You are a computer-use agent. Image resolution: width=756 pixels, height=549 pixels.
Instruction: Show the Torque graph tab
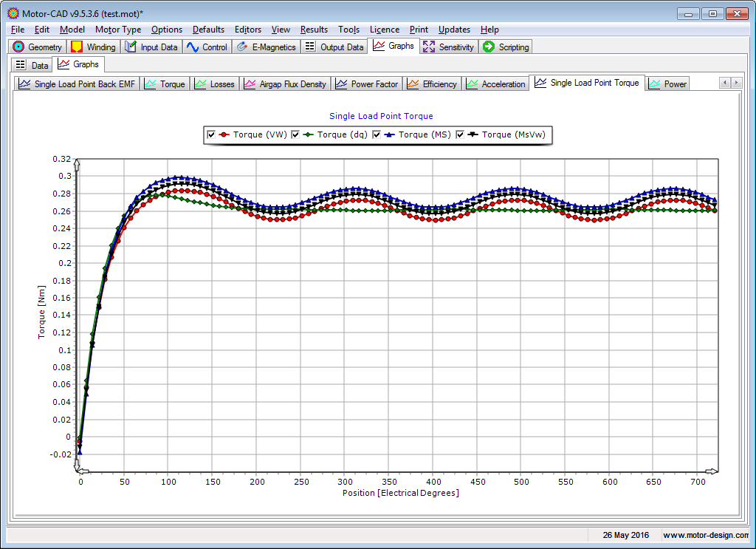(165, 84)
